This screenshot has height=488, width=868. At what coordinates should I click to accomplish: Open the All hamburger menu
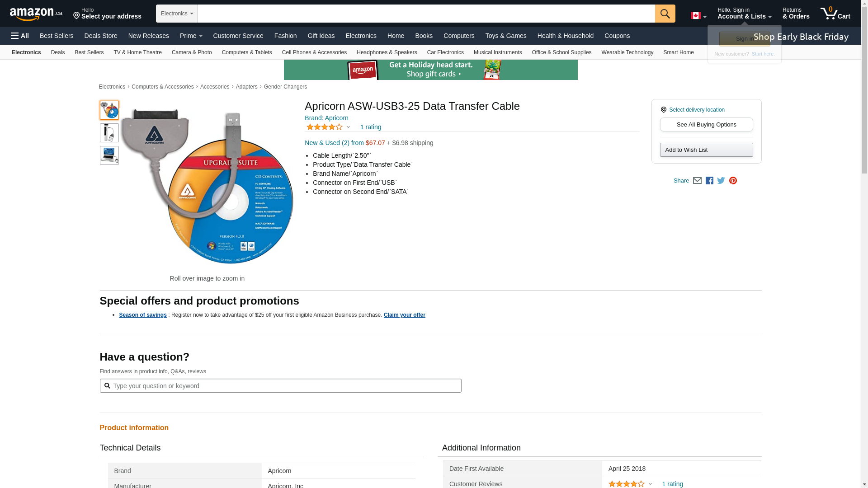click(20, 36)
